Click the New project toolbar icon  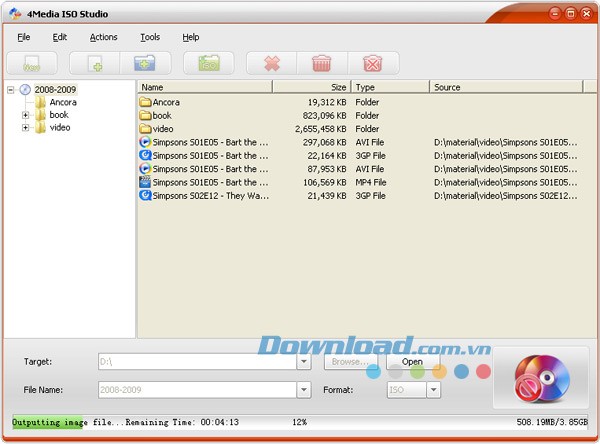[x=32, y=63]
